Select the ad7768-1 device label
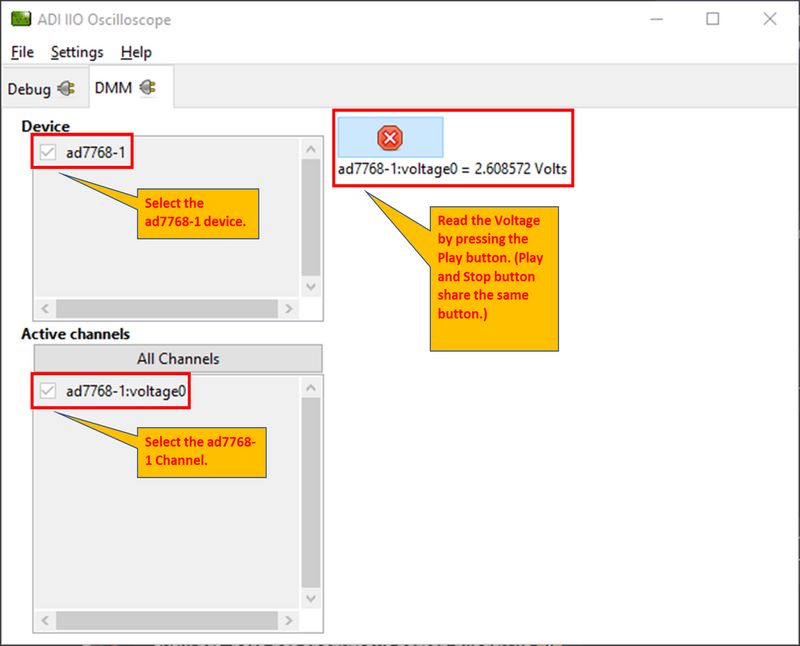 click(95, 152)
